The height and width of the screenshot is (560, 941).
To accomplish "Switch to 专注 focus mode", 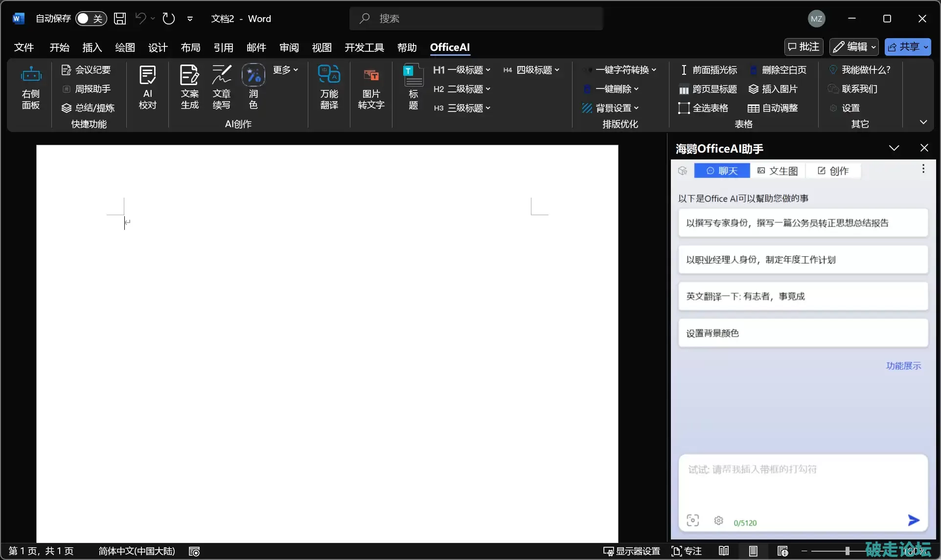I will (687, 551).
